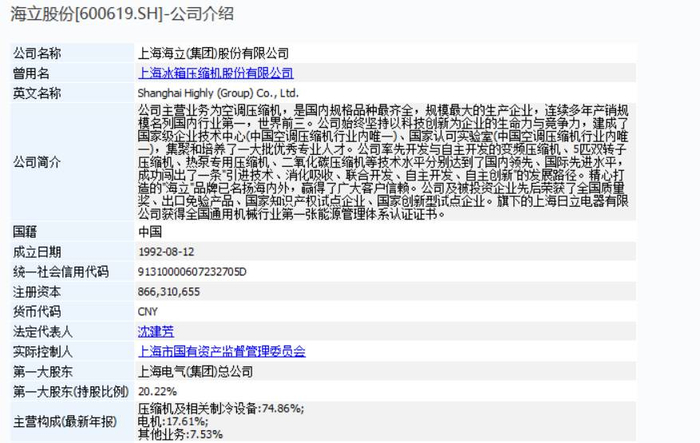Select the shareholding ratio 20.22%
Screen dimensions: 700x443
pyautogui.click(x=158, y=392)
